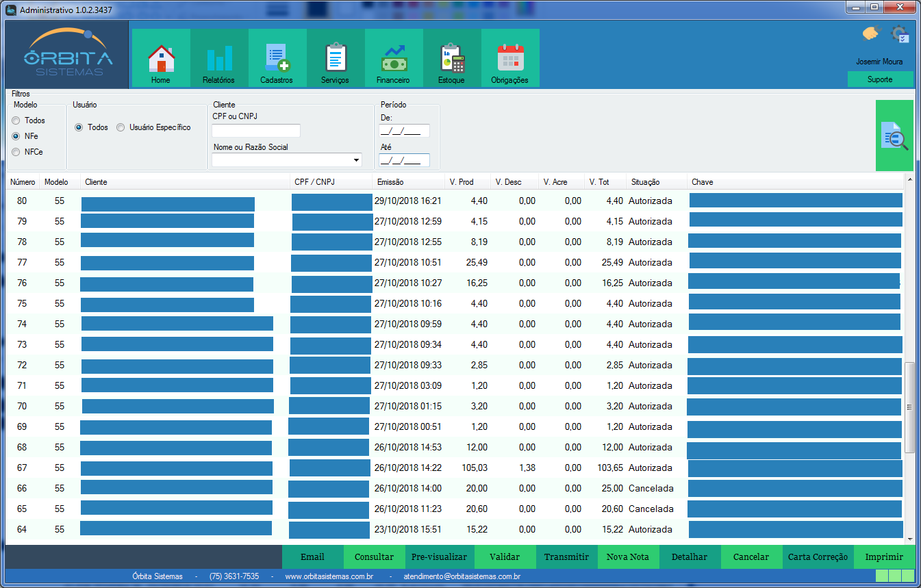
Task: Click the handshake icon near user name
Action: click(x=870, y=34)
